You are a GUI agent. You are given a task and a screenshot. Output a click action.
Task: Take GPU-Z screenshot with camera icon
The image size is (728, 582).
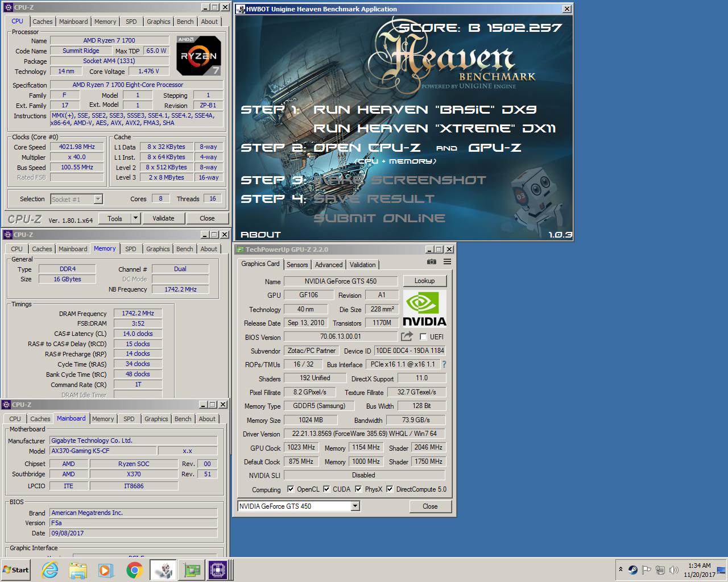coord(432,261)
